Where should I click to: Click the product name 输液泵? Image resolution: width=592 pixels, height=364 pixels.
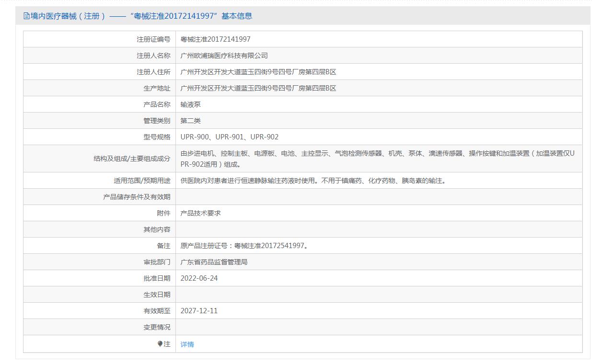pos(190,104)
